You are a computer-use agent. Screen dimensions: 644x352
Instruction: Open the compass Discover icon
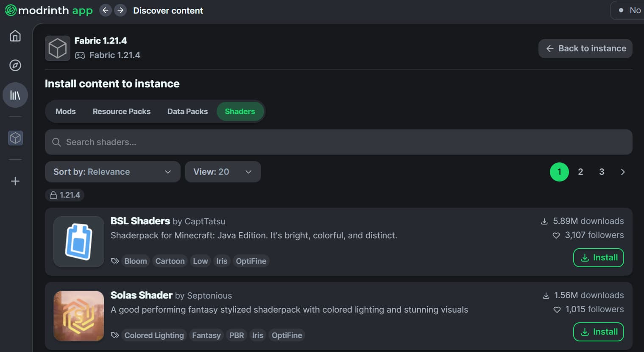[15, 65]
